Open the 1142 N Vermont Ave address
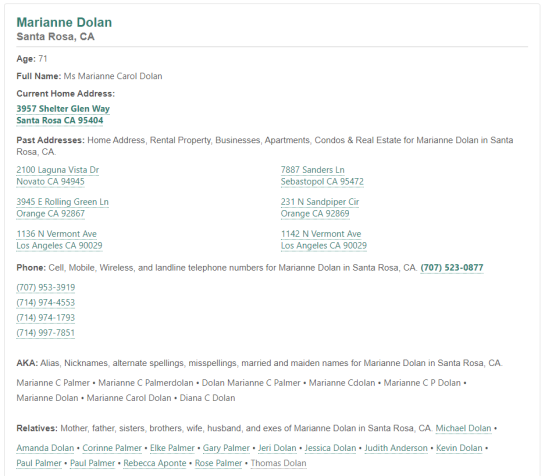Viewport: 545px width, 476px height. (321, 234)
